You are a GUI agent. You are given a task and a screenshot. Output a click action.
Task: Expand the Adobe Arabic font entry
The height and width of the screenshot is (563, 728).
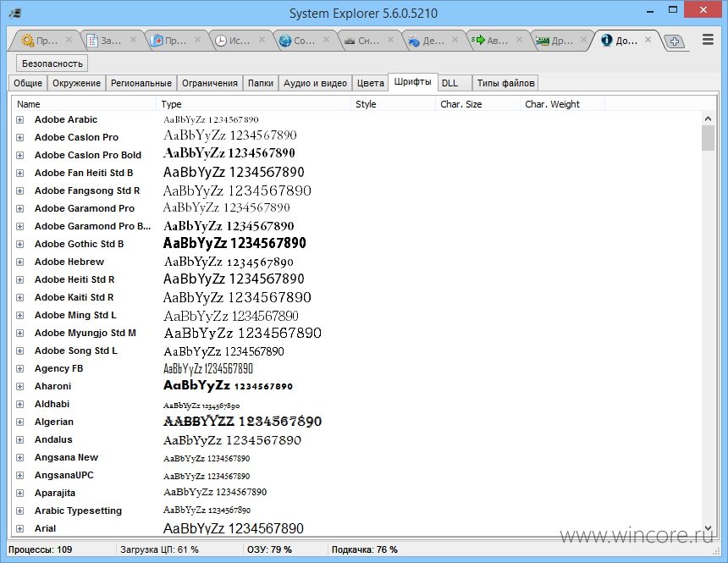tap(20, 120)
